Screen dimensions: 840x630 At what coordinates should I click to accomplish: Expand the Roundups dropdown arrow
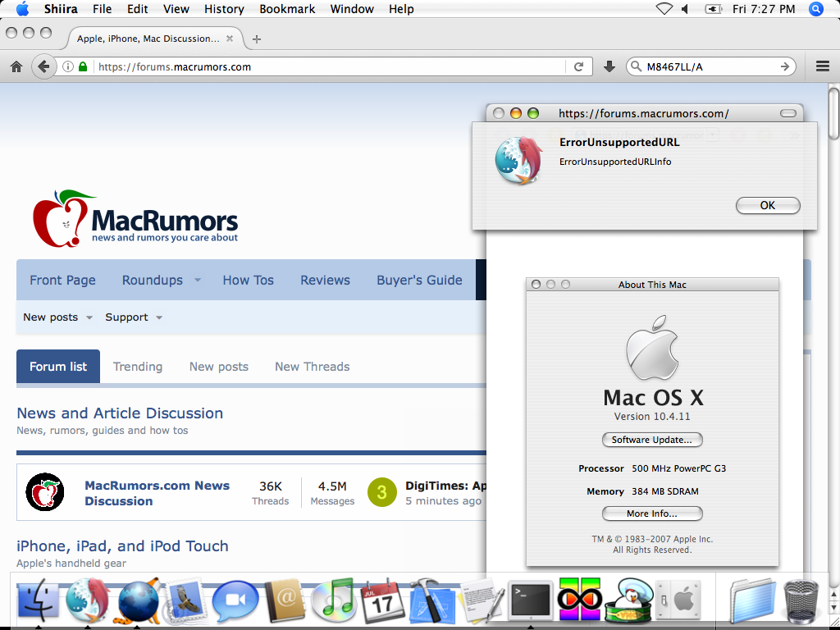click(x=198, y=281)
